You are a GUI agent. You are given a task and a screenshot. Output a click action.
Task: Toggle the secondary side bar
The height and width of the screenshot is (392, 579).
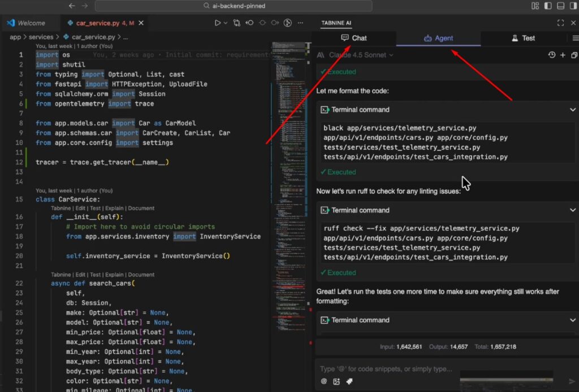(573, 6)
